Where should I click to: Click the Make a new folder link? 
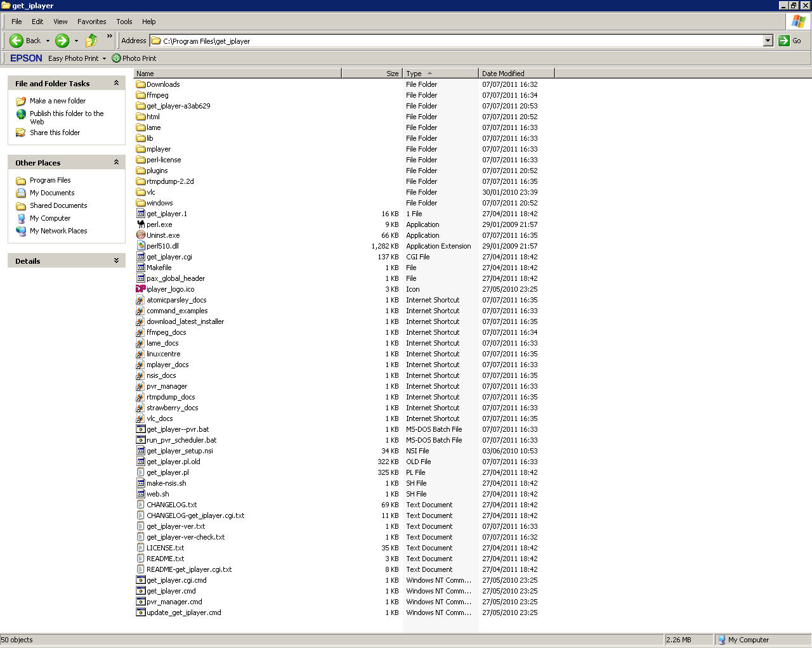[57, 101]
